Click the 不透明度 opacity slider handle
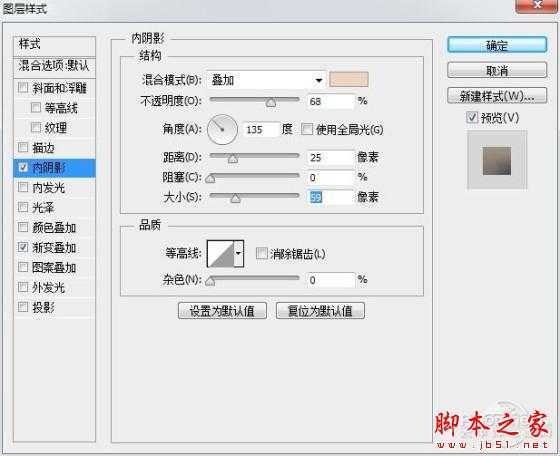 (271, 102)
